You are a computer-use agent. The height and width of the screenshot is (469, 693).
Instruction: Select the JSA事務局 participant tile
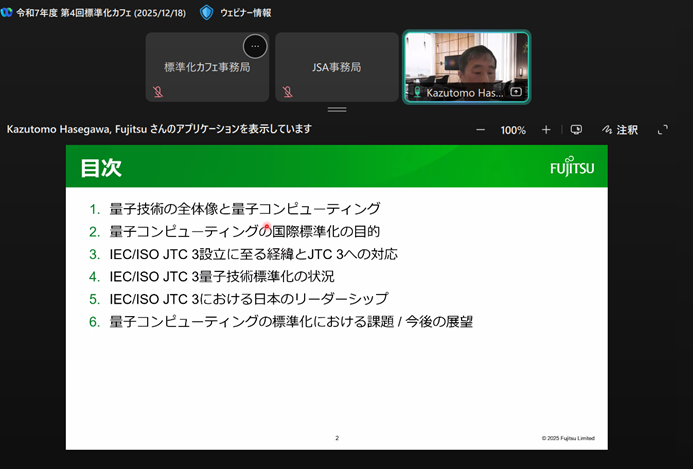337,67
